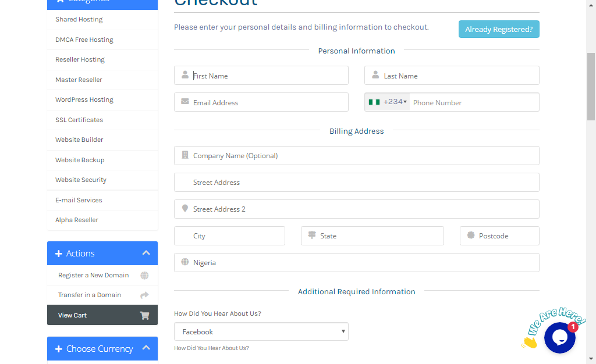The width and height of the screenshot is (596, 364).
Task: Click the building icon in Company Name field
Action: (x=185, y=155)
